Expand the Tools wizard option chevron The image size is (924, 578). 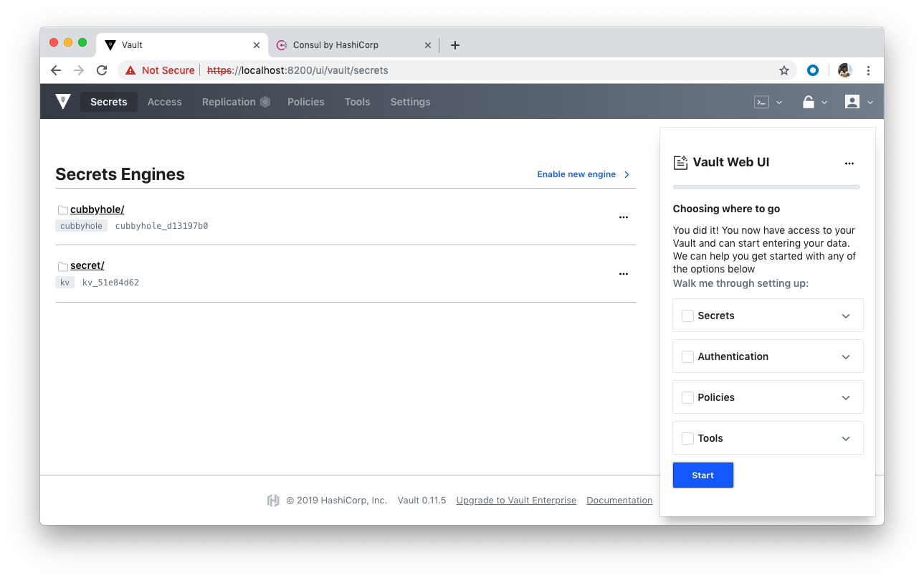tap(846, 439)
